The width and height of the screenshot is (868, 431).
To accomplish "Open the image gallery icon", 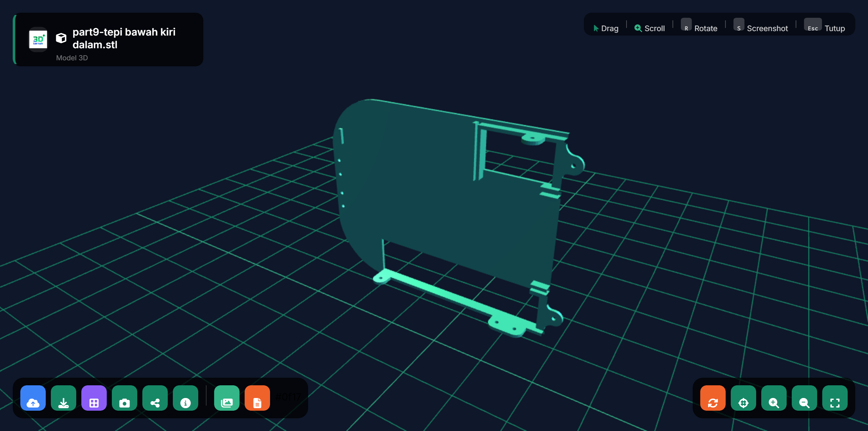I will click(227, 398).
